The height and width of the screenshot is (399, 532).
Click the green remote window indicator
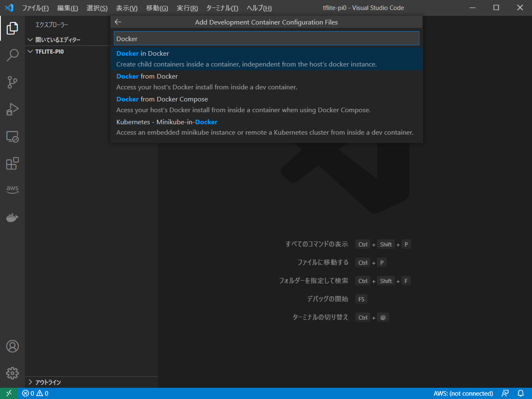(9, 393)
